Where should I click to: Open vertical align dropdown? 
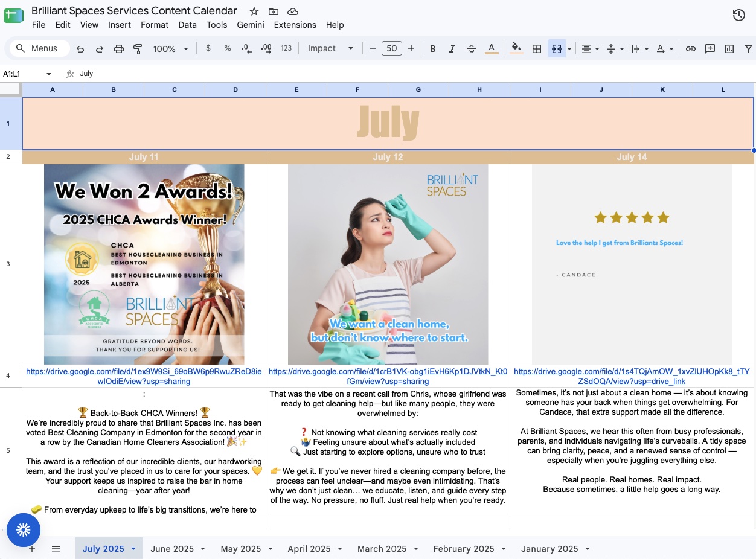[x=615, y=49]
